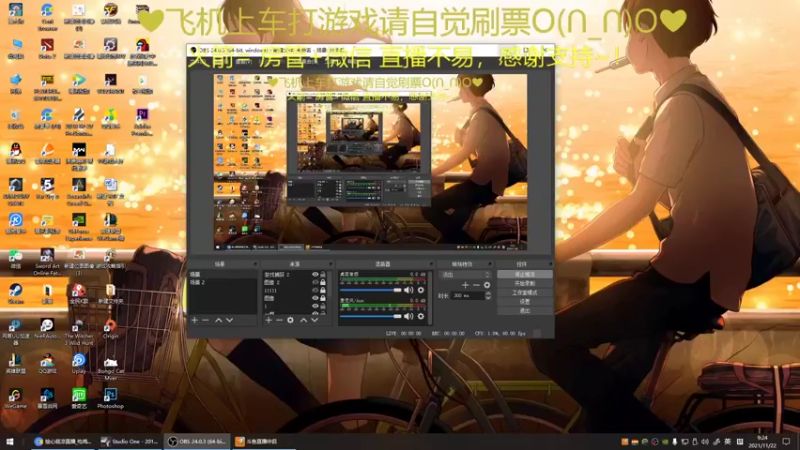This screenshot has width=800, height=450.
Task: Open the WeGame desktop shortcut
Action: pos(15,398)
